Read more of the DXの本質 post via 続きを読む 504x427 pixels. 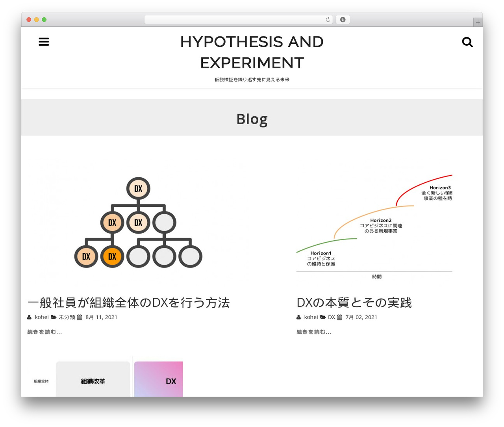tap(314, 332)
